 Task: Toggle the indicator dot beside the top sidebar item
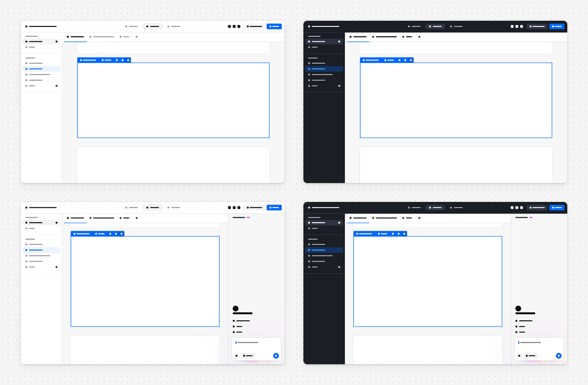pos(57,41)
